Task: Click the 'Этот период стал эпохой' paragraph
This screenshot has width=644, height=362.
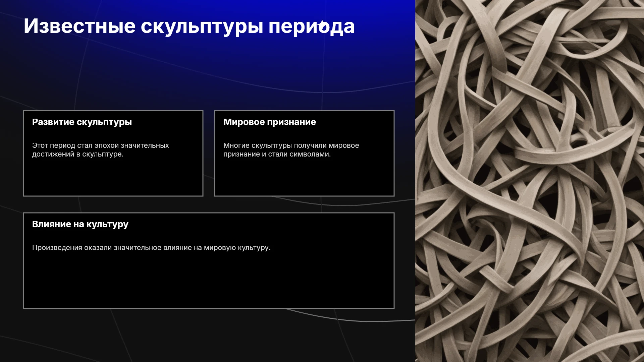Action: coord(100,150)
